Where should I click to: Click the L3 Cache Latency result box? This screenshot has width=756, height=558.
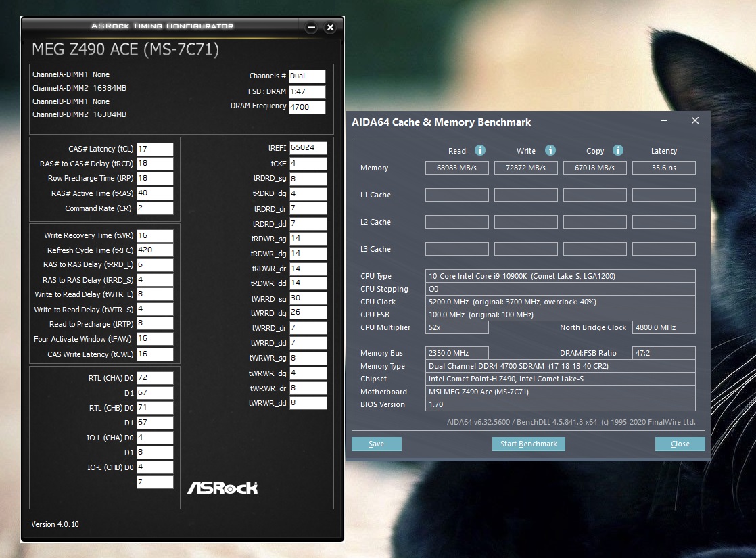click(x=663, y=249)
